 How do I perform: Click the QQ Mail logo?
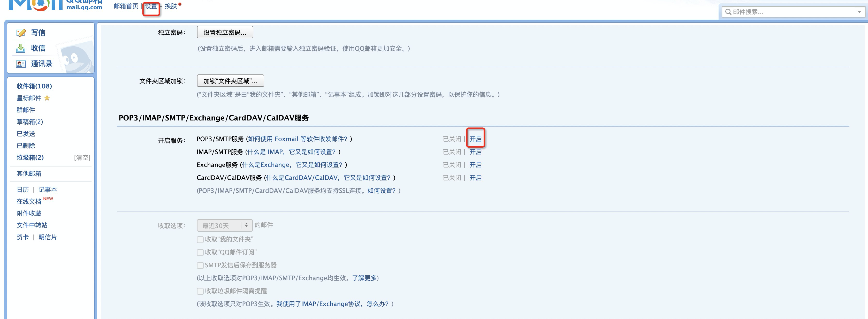56,5
